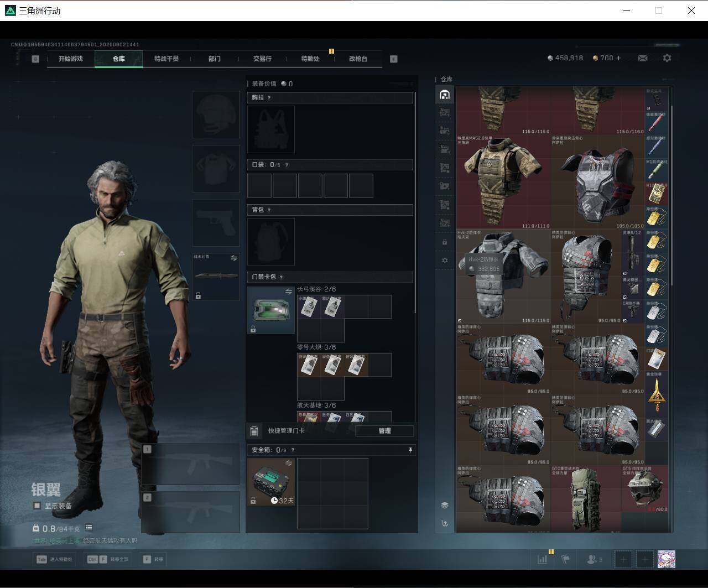Viewport: 708px width, 588px height.
Task: Click the pin icon on 安全箱 header
Action: (410, 450)
